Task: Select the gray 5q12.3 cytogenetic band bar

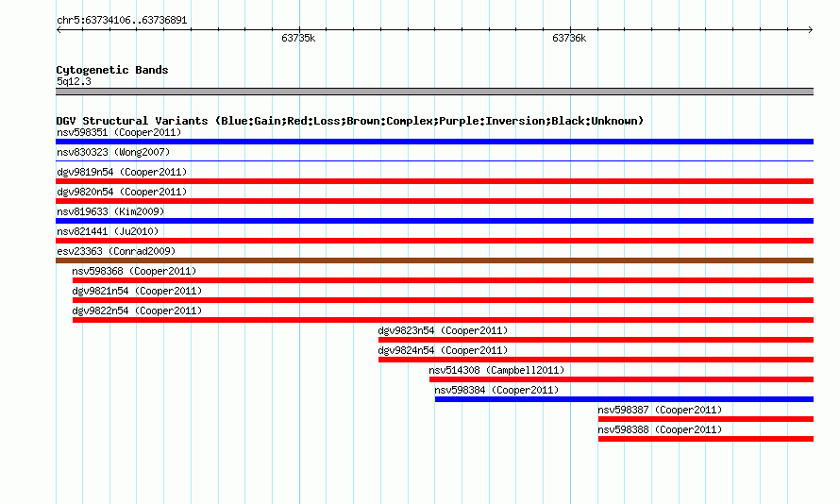Action: [434, 92]
